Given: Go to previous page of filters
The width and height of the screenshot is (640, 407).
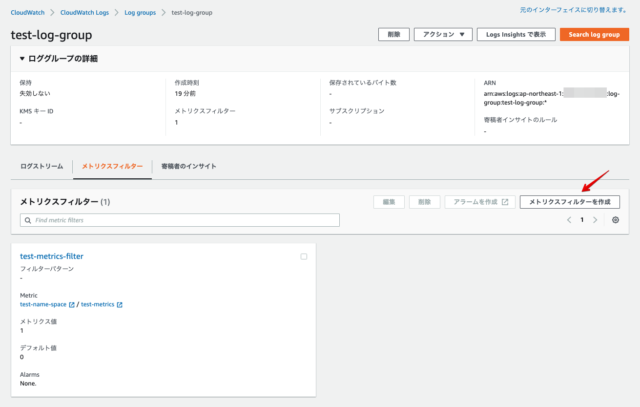Looking at the screenshot, I should pyautogui.click(x=569, y=220).
